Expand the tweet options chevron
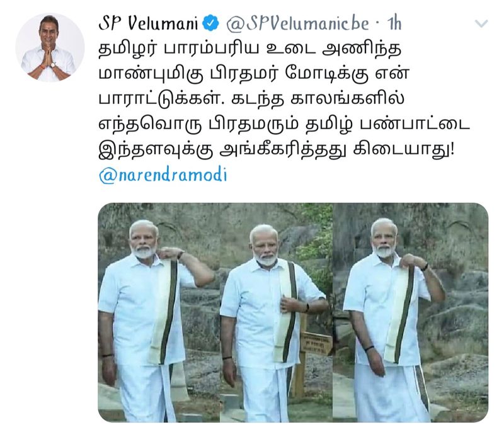504x438 pixels. tap(481, 23)
